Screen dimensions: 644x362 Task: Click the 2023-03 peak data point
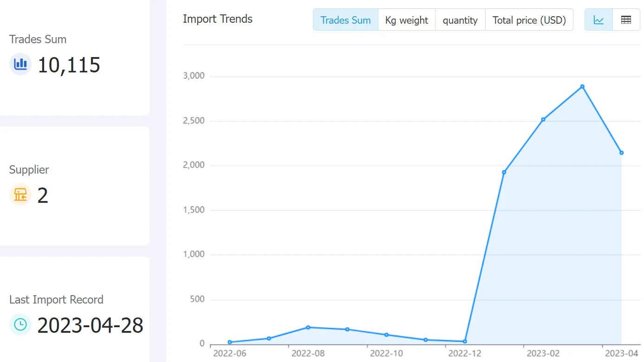(582, 86)
